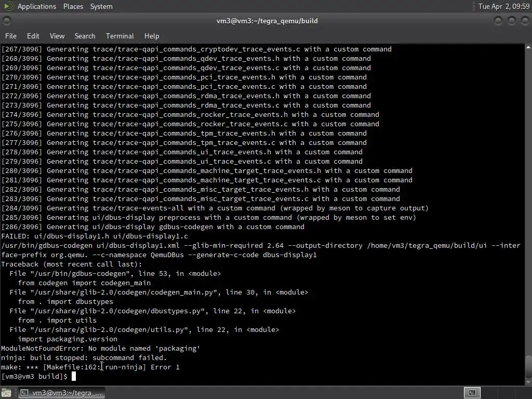The width and height of the screenshot is (532, 399).
Task: Click the scrollbar up arrow
Action: 528,48
